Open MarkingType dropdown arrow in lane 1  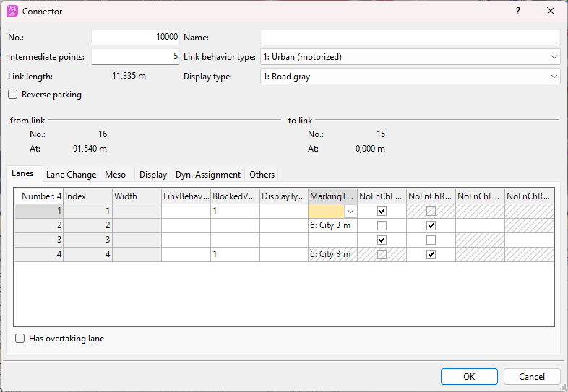[x=350, y=211]
